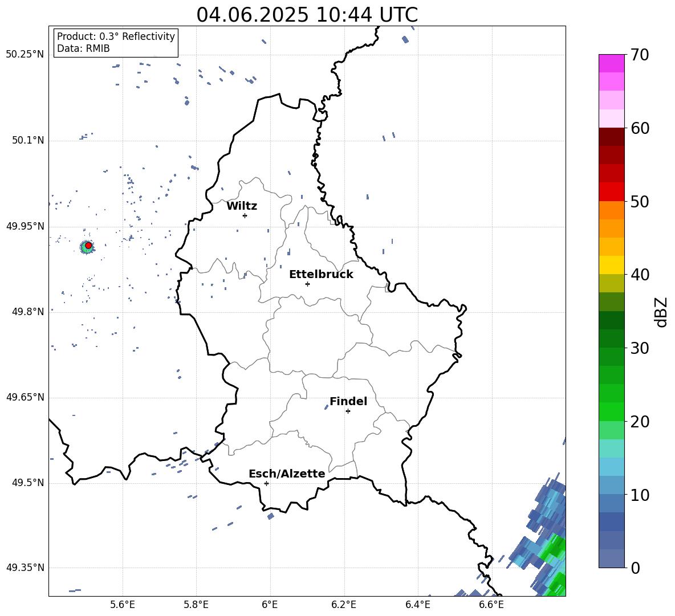Viewport: 675px width, 616px height.
Task: Click the 'Product: 0.3° Reflectivity' legend text
Action: pos(116,36)
